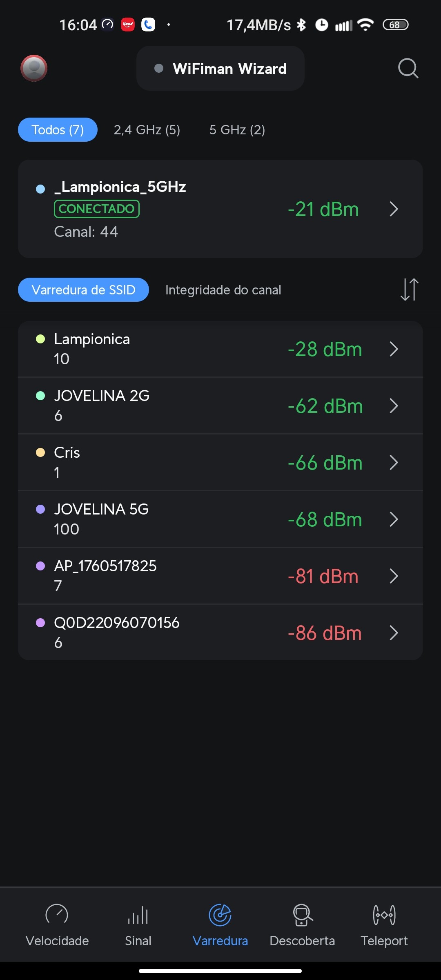Screen dimensions: 441x980
Task: Tap the sort arrows icon
Action: [x=409, y=290]
